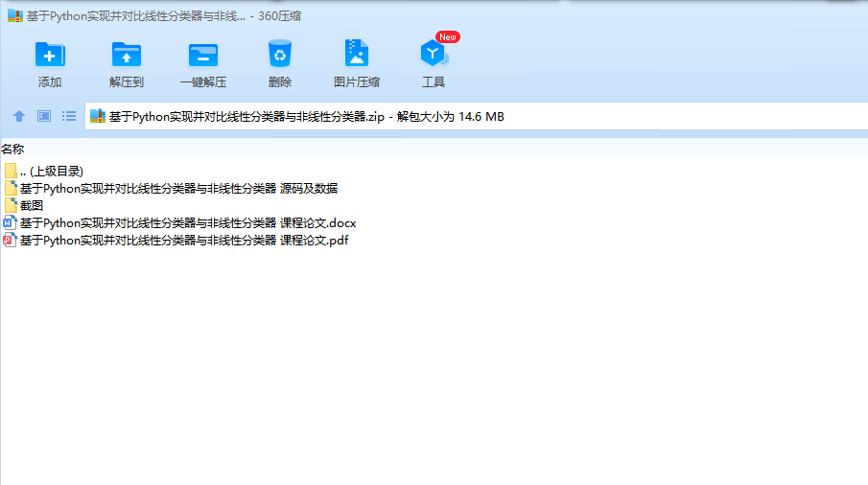The height and width of the screenshot is (485, 868).
Task: Click the 一键解压 one-click extract icon
Action: [x=203, y=55]
